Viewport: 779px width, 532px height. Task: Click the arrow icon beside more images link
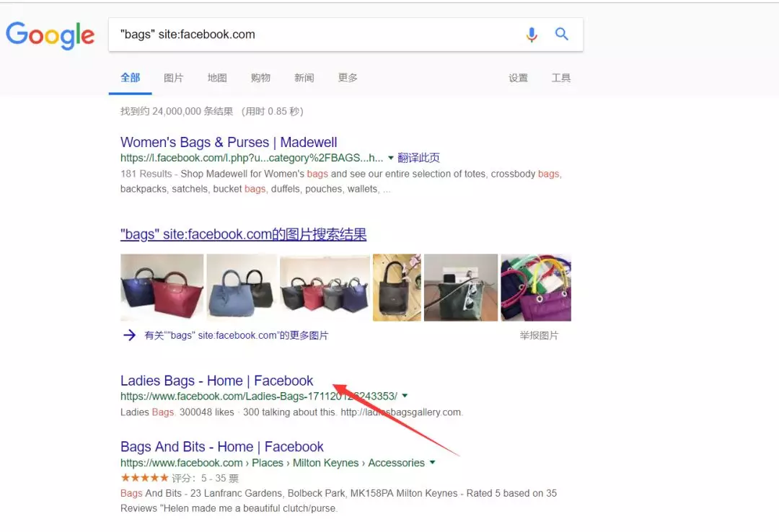(x=129, y=335)
